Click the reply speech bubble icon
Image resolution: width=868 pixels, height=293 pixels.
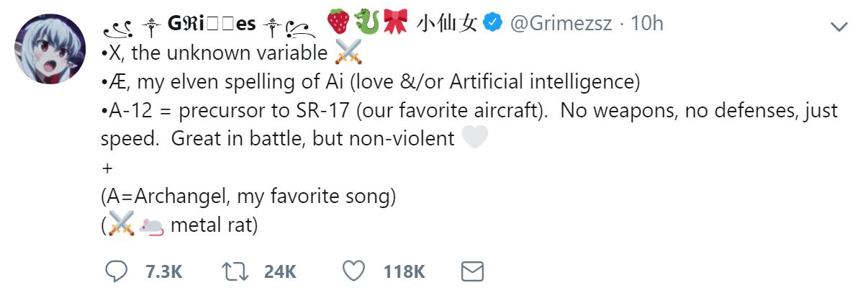tap(117, 271)
